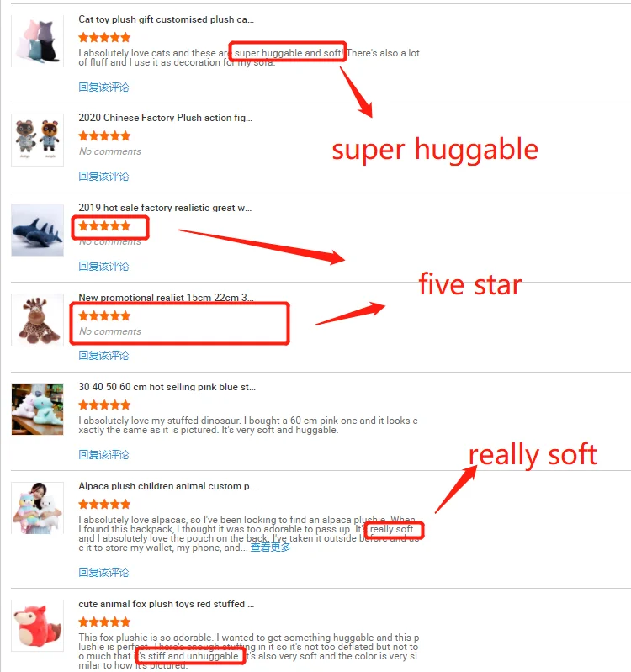
Task: Open the alpaca plush product image
Action: point(37,508)
